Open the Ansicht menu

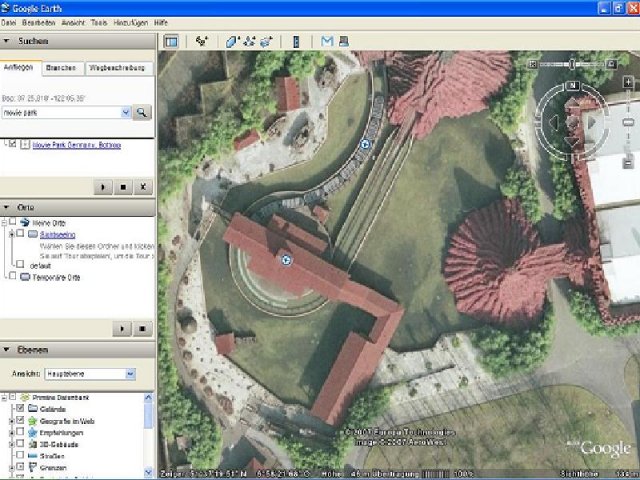73,23
